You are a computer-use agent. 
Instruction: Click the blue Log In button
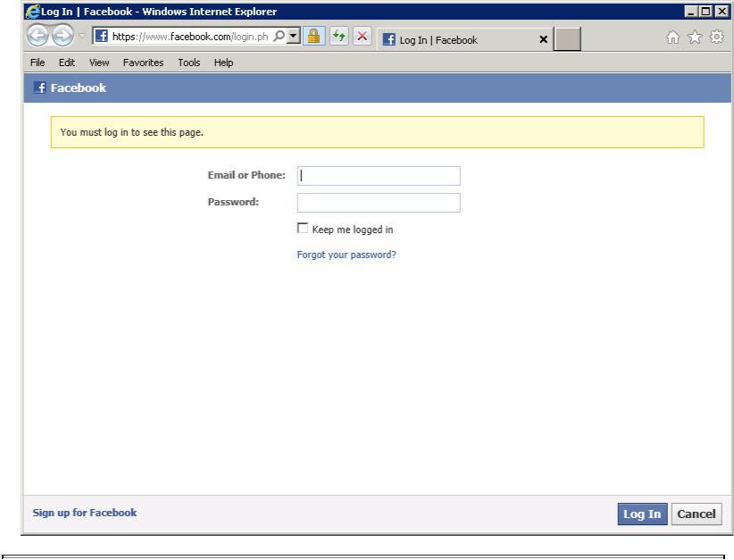[642, 514]
